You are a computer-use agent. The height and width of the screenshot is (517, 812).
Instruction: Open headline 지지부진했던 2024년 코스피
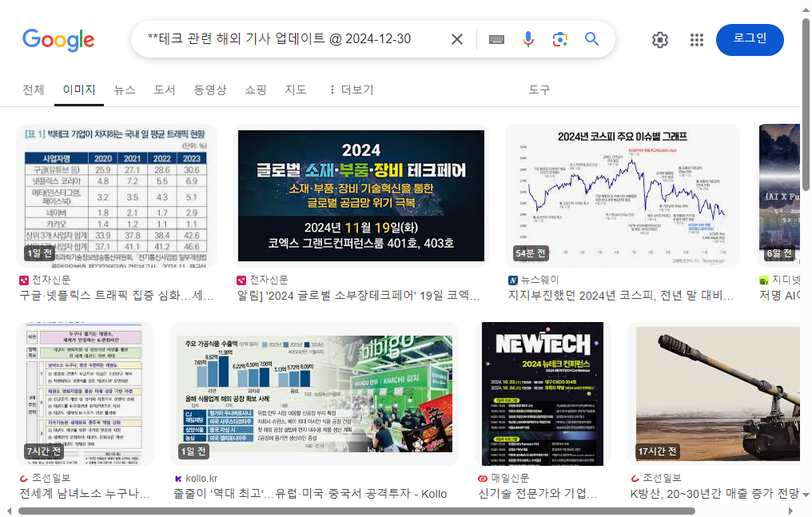[x=620, y=296]
